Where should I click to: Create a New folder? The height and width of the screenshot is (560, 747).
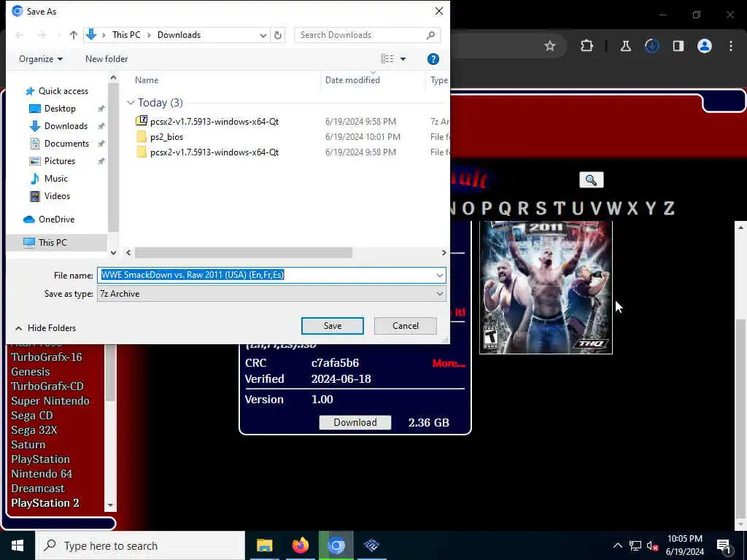point(107,59)
